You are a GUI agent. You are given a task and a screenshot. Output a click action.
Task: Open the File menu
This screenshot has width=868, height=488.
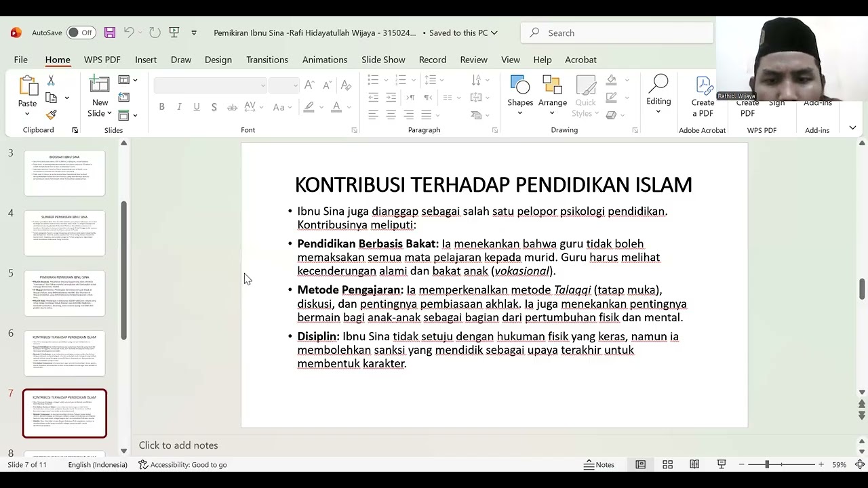21,60
